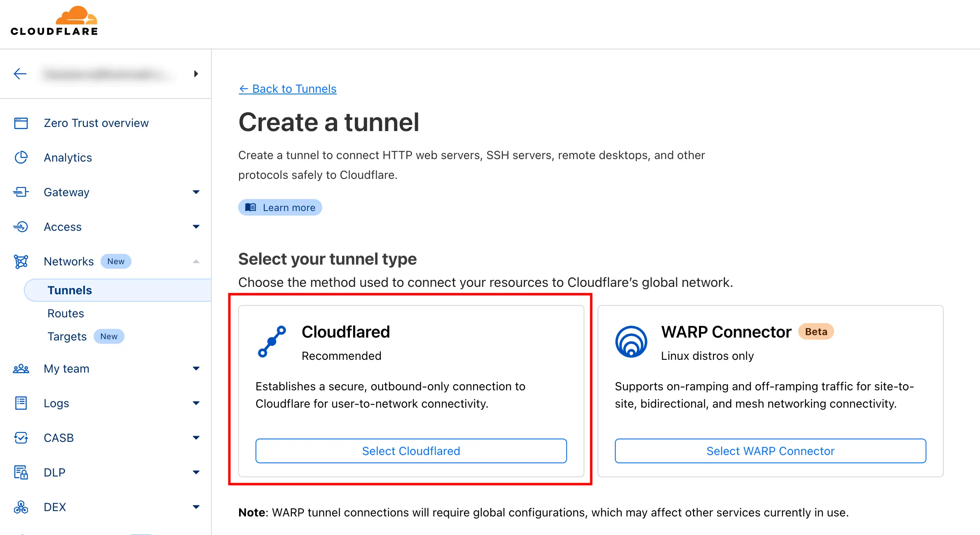Open the Routes submenu item
Image resolution: width=980 pixels, height=535 pixels.
66,313
